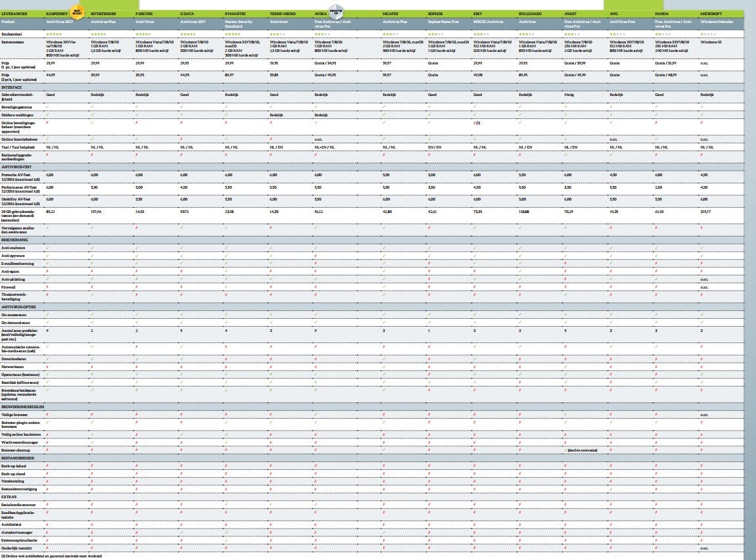Select the On-access-scan row label
756x560 pixels.
coord(14,315)
